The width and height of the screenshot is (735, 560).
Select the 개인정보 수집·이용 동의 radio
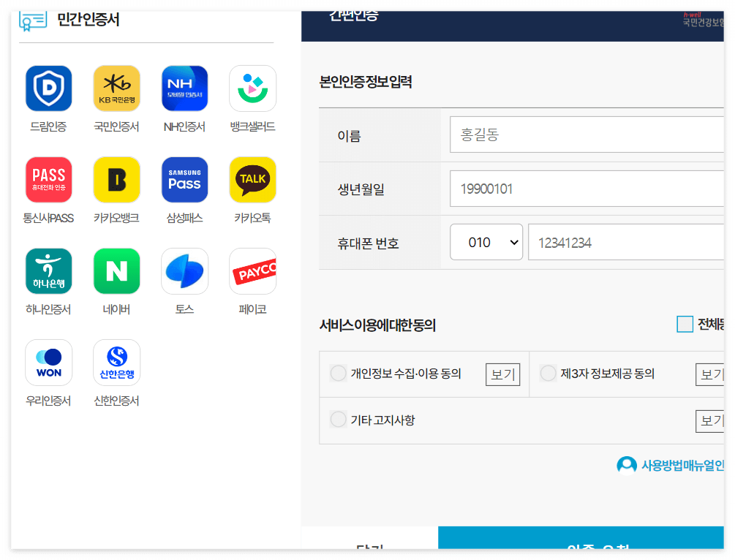338,374
